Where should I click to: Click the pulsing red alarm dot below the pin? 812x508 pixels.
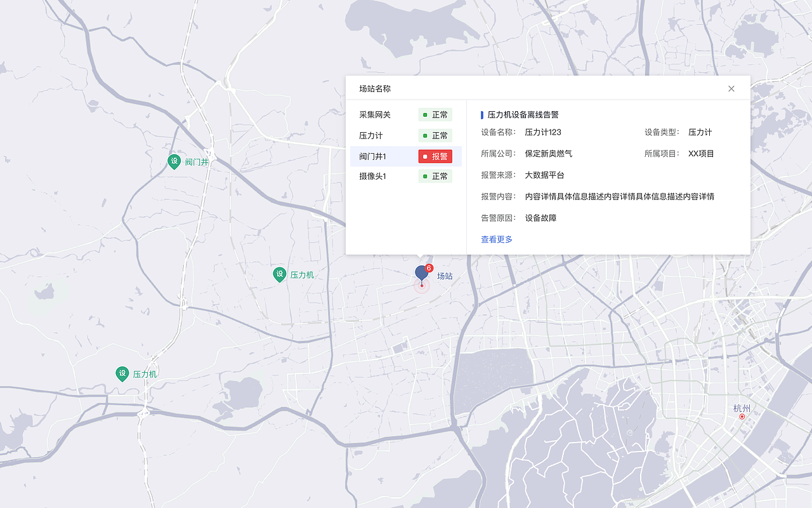(422, 287)
